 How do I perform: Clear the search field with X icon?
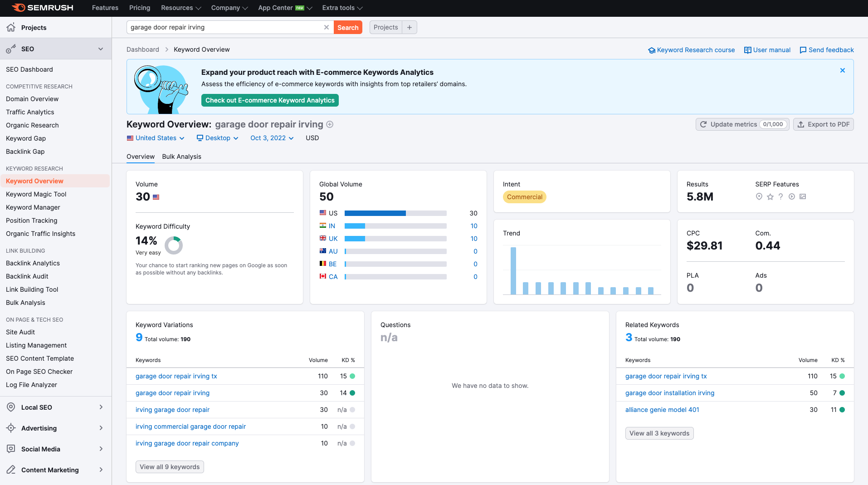[x=326, y=27]
